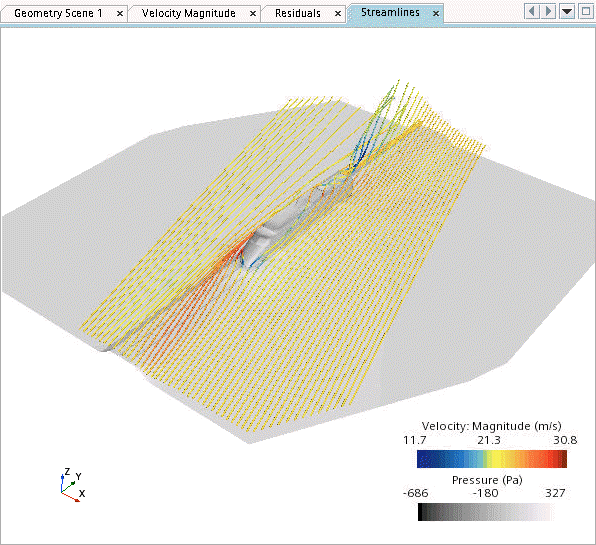Select the Pressure grayscale color bar
The width and height of the screenshot is (596, 545).
click(485, 512)
